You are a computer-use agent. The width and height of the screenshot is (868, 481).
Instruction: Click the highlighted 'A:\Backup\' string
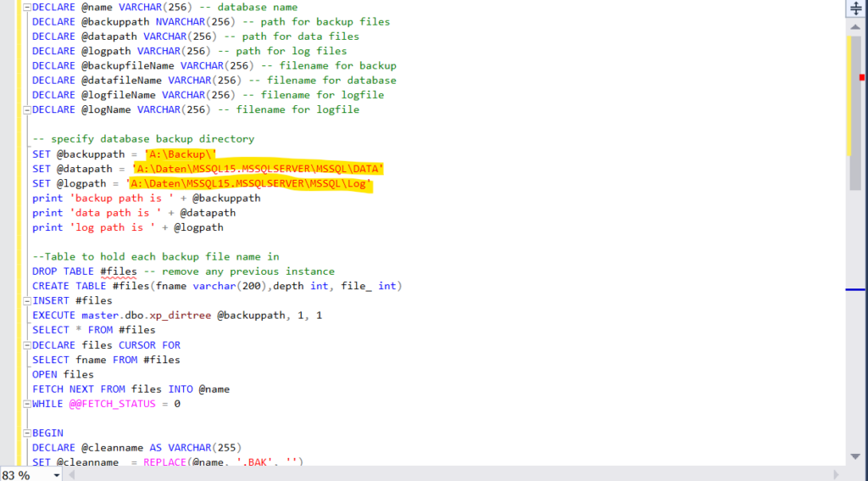(181, 154)
